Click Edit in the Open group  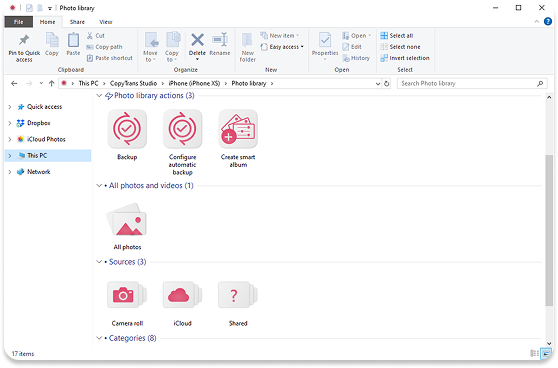click(352, 47)
